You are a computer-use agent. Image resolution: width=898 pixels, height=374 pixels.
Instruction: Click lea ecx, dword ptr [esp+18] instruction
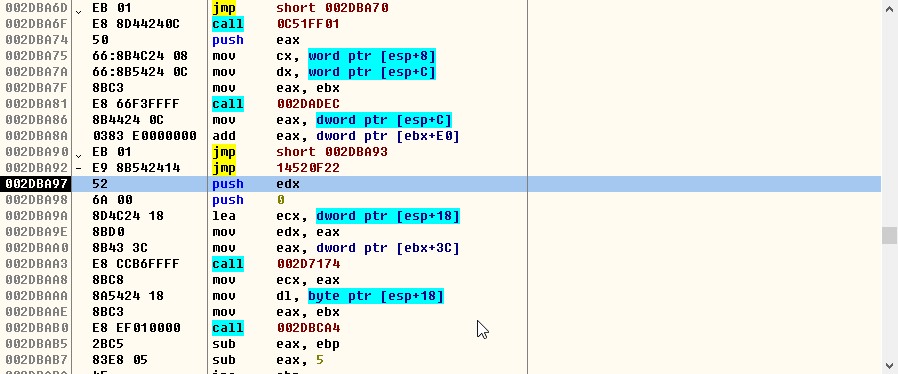[x=336, y=216]
